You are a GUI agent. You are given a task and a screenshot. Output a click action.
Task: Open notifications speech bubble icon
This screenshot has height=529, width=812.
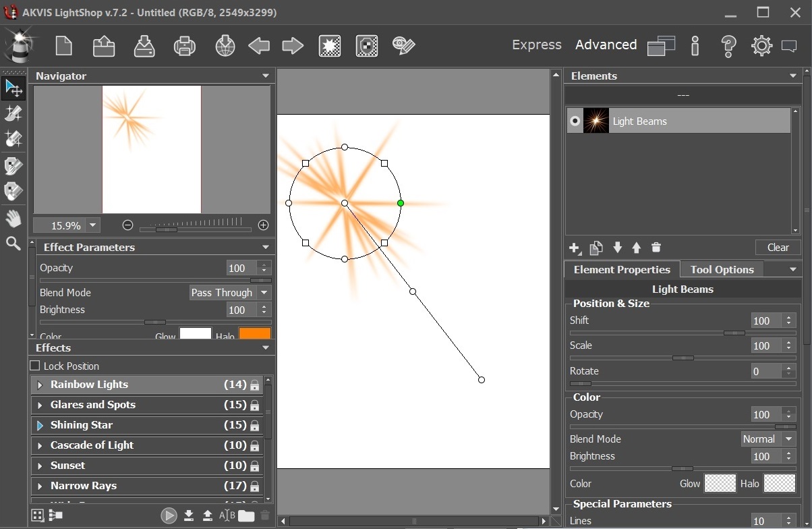pyautogui.click(x=789, y=46)
